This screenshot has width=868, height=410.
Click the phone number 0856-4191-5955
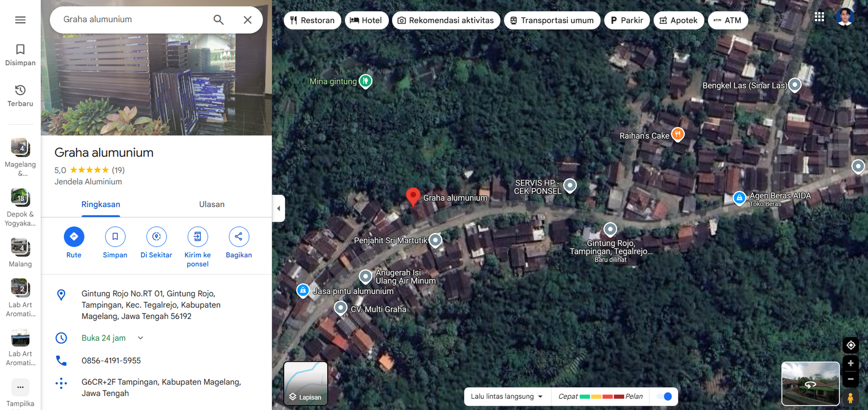pos(111,361)
